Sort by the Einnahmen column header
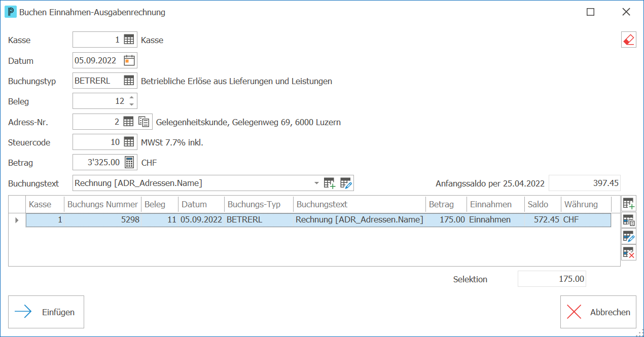The width and height of the screenshot is (644, 337). pos(495,204)
